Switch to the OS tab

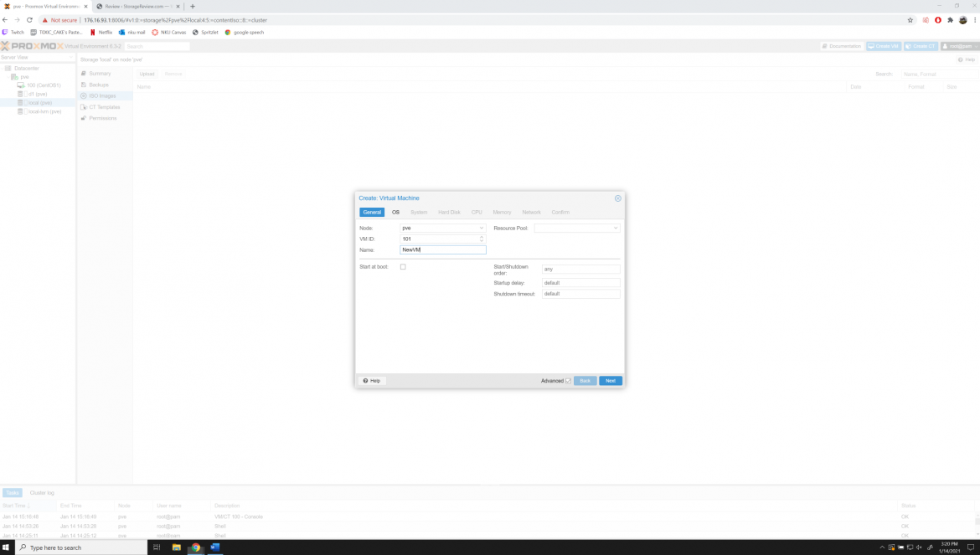(x=395, y=213)
